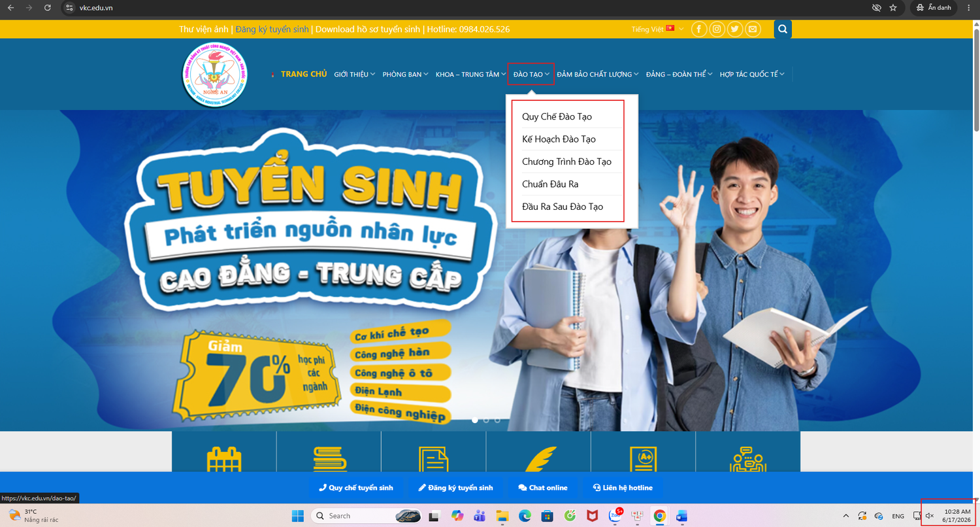This screenshot has width=980, height=527.
Task: Bookmark this page with the star icon
Action: point(893,8)
